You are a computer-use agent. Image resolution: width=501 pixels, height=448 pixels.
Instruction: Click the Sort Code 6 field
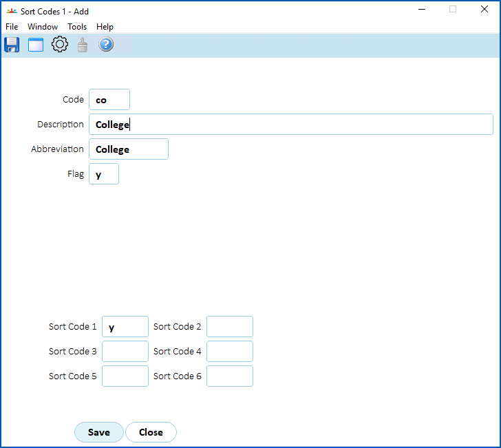tap(230, 376)
